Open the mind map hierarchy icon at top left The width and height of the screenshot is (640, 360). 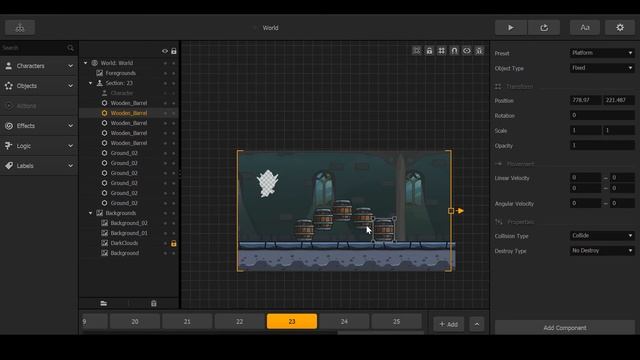(20, 28)
